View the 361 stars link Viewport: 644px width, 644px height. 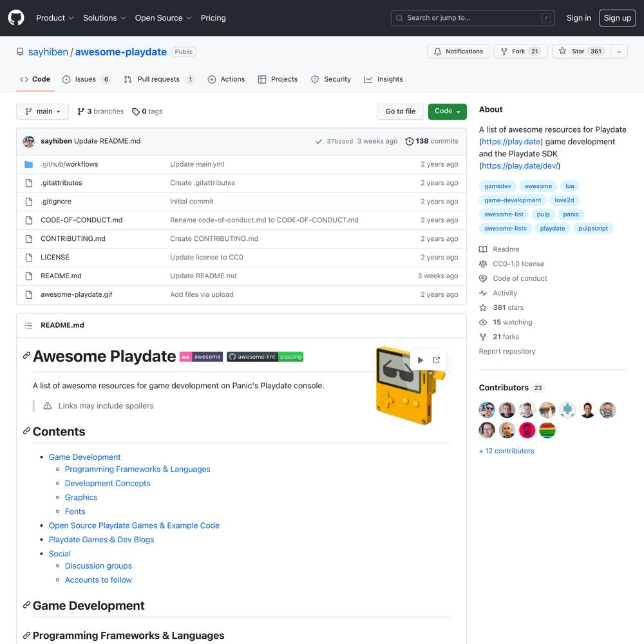coord(501,308)
